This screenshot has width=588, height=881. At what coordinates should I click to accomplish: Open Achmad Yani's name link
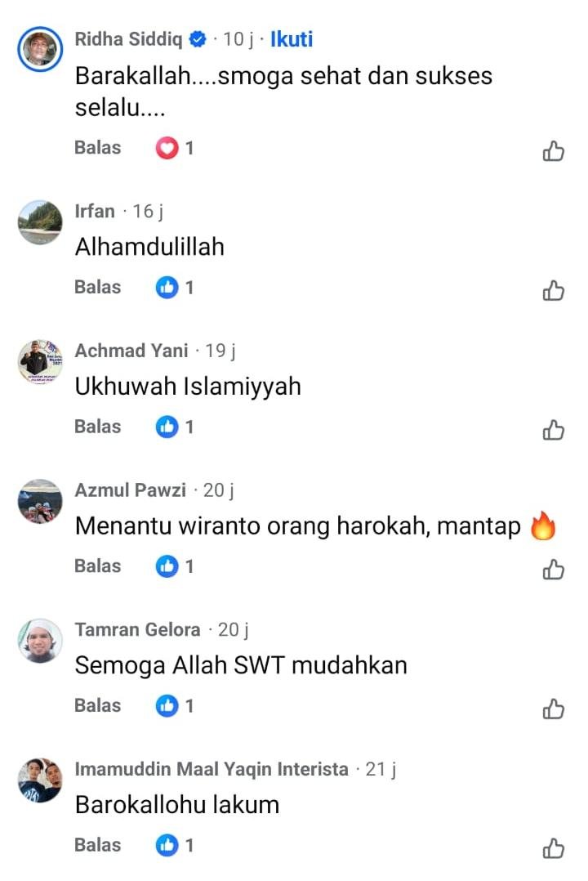click(x=131, y=351)
